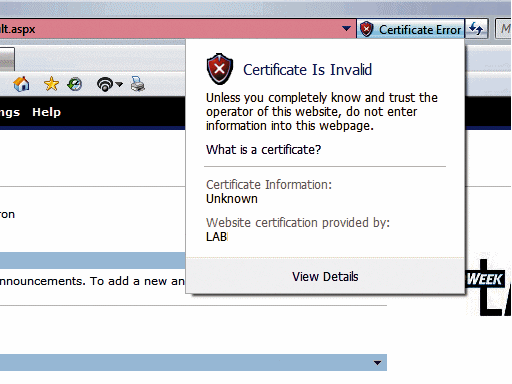This screenshot has height=384, width=512.
Task: Click the 'Certificate Information:' label
Action: 269,185
